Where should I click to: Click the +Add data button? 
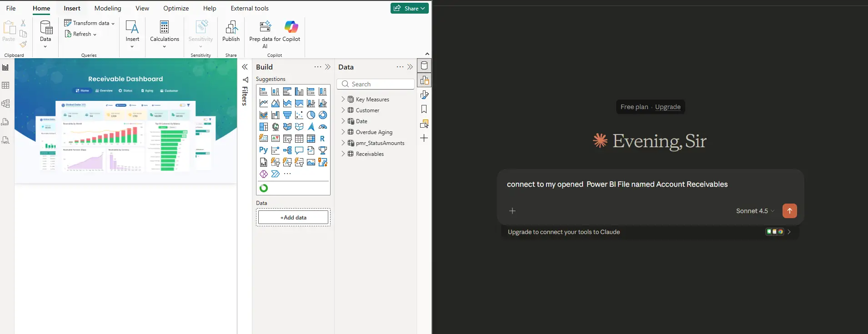tap(293, 218)
